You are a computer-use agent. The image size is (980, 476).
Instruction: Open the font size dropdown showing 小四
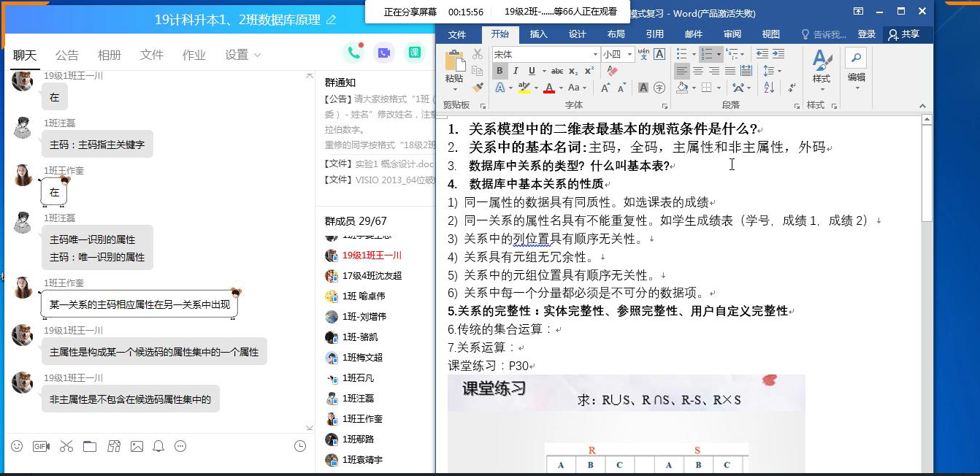click(629, 54)
